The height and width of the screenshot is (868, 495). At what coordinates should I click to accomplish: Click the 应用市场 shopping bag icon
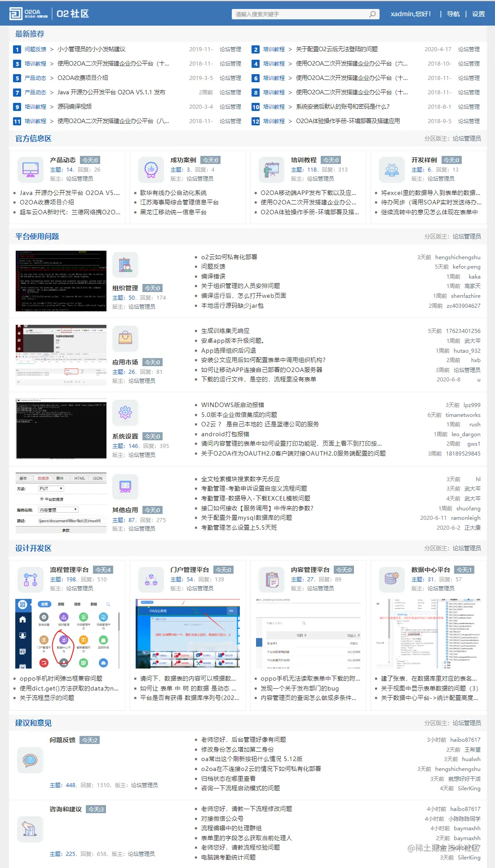[x=125, y=339]
